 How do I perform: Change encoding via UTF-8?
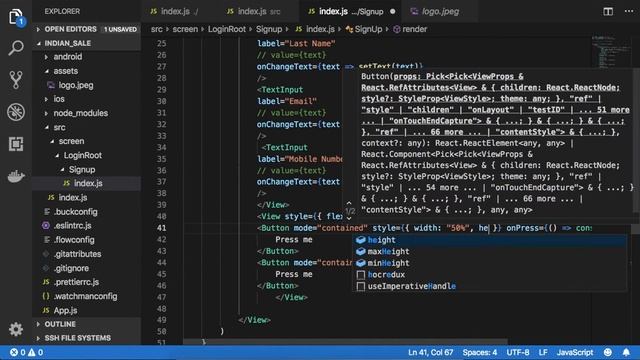(x=518, y=352)
